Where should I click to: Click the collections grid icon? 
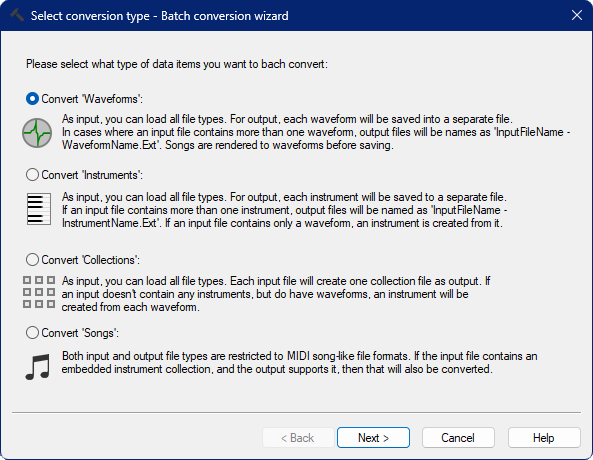coord(39,292)
